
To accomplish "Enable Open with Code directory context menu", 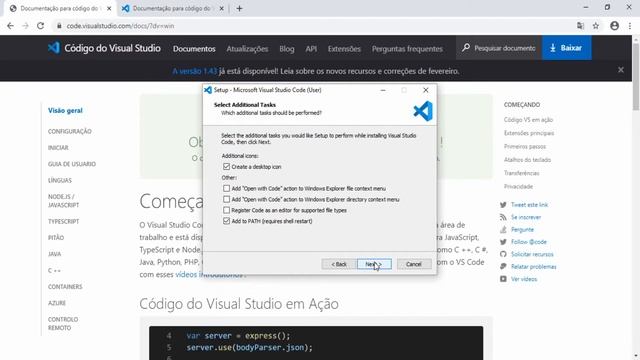I will (x=227, y=199).
